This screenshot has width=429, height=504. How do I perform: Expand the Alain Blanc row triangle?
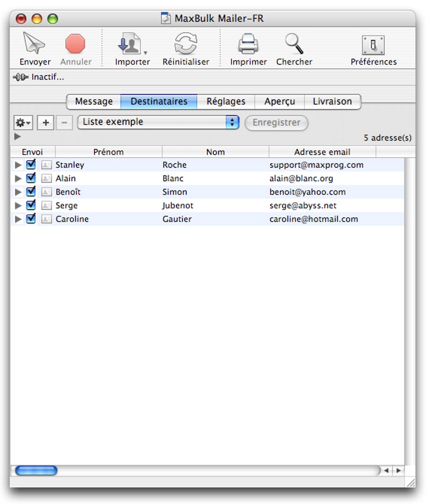(19, 179)
